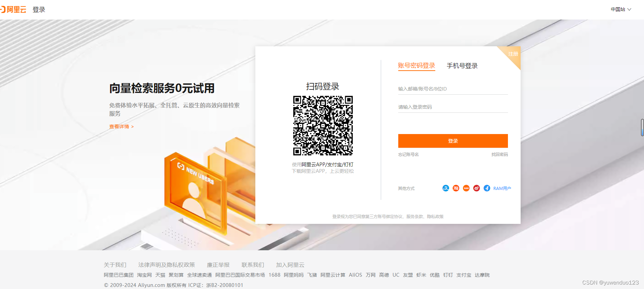Screen dimensions: 644x289
Task: Open 阿里云计算 footer link
Action: 333,275
